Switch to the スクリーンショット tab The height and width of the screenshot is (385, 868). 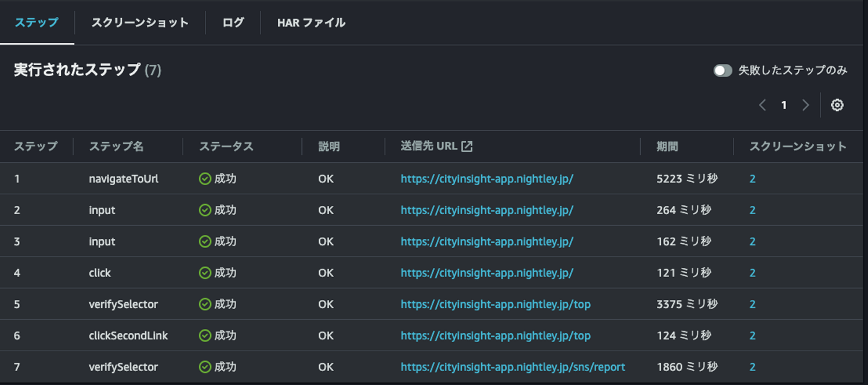[x=140, y=23]
